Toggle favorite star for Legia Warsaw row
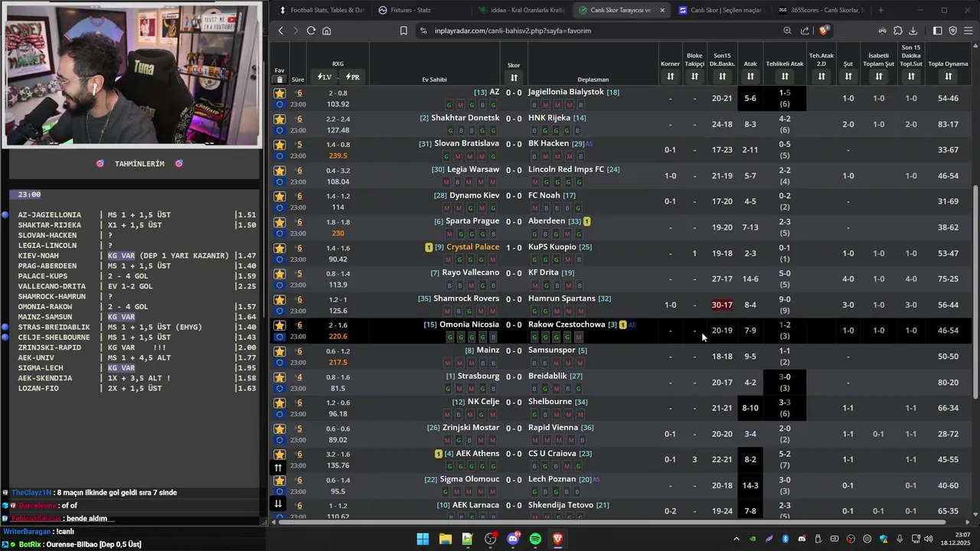The width and height of the screenshot is (980, 551). coord(279,171)
